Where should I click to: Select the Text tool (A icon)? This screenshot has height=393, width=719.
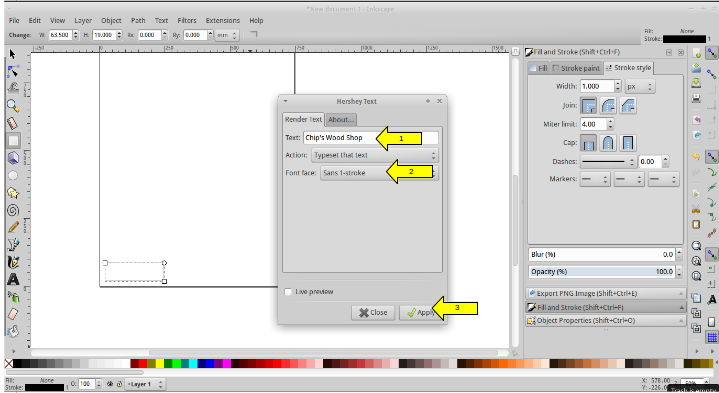[x=13, y=279]
